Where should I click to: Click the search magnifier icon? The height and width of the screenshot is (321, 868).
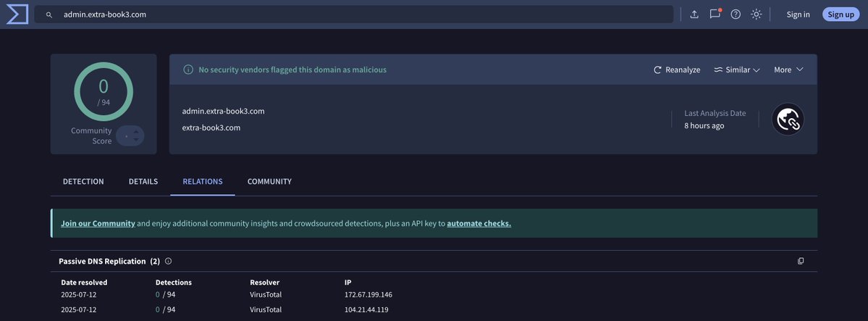tap(49, 15)
